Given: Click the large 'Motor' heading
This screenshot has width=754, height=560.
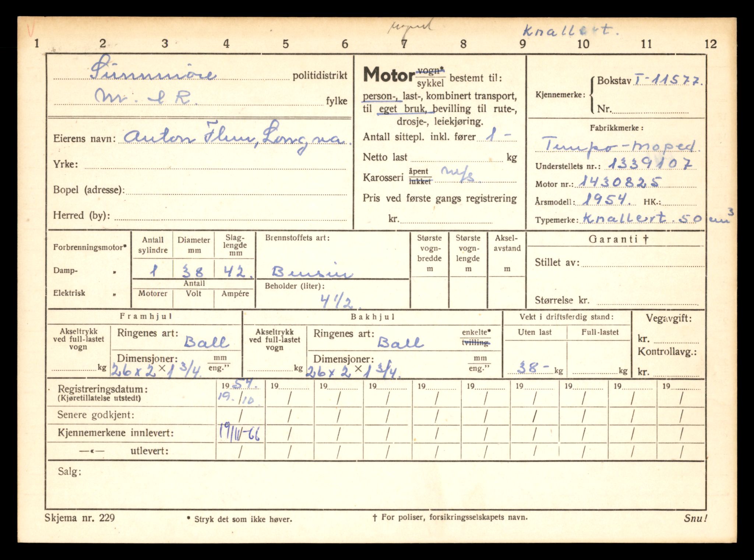Looking at the screenshot, I should [388, 75].
